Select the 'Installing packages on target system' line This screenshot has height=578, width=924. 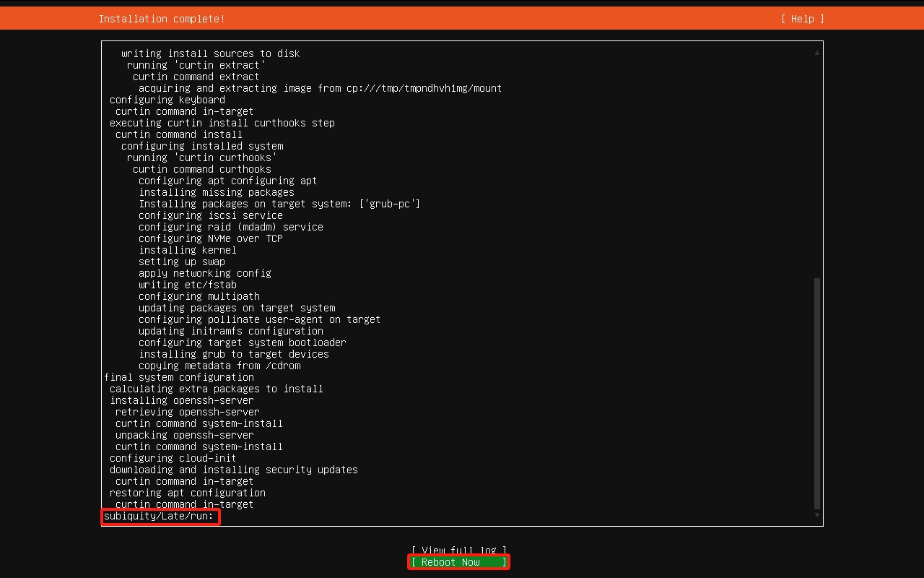coord(280,204)
